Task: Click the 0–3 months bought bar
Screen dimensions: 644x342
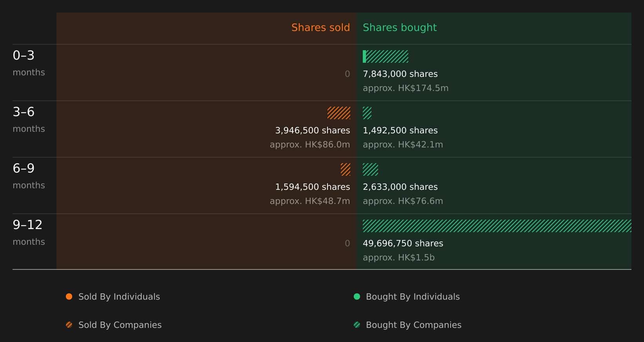Action: point(386,56)
